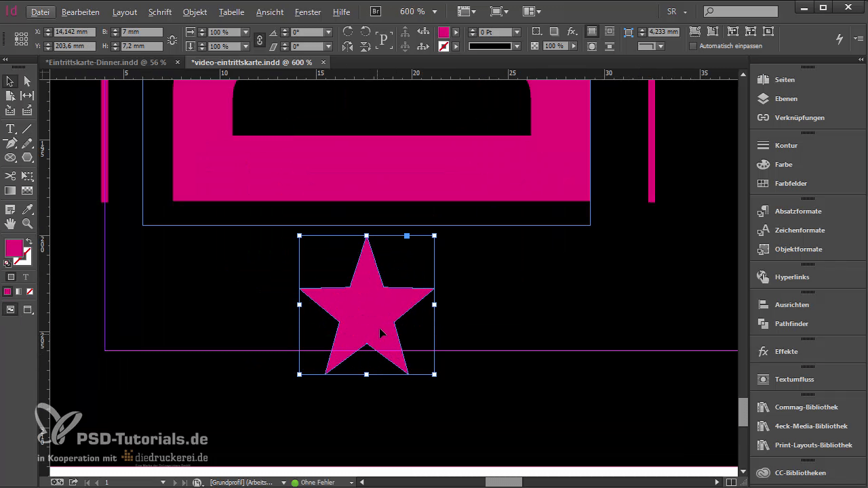Open the Objekt menu
This screenshot has width=868, height=488.
[x=195, y=12]
